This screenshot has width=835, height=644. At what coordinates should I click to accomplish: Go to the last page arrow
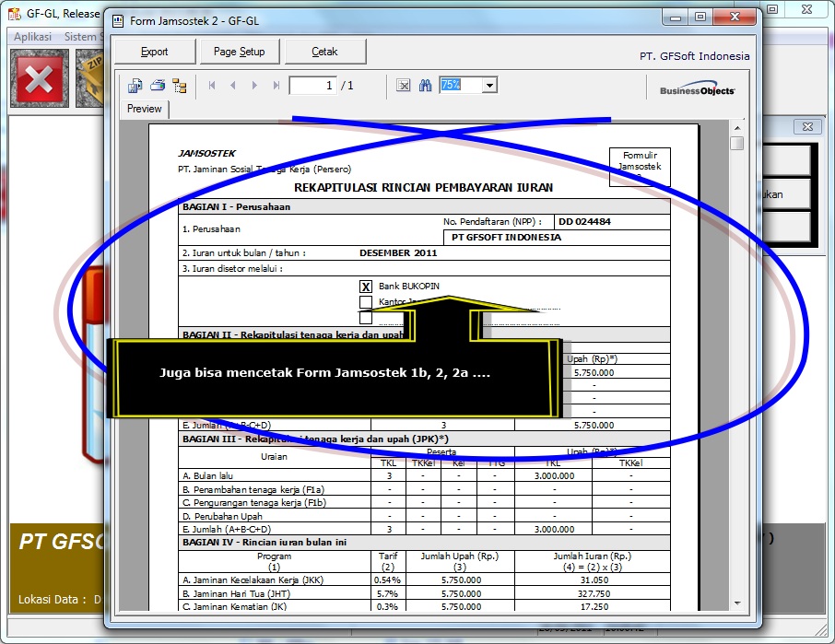[276, 85]
